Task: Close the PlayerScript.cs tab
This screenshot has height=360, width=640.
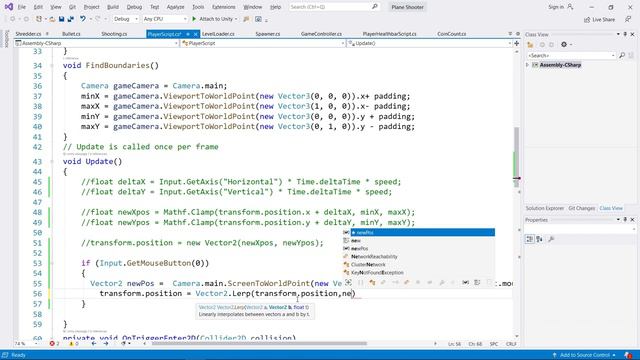Action: 196,34
